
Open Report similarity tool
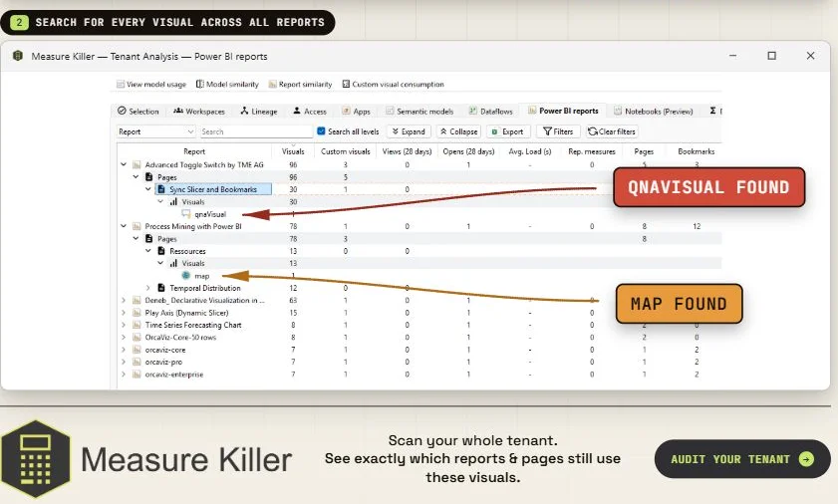[x=300, y=85]
